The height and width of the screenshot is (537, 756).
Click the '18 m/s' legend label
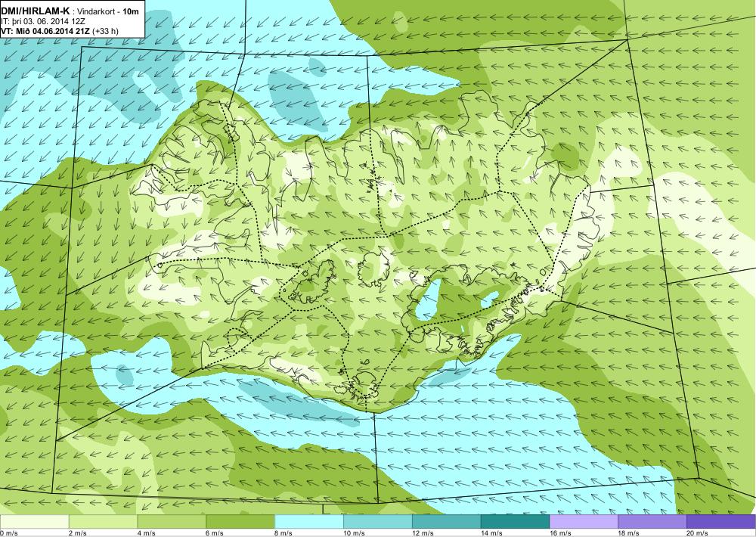[x=629, y=533]
